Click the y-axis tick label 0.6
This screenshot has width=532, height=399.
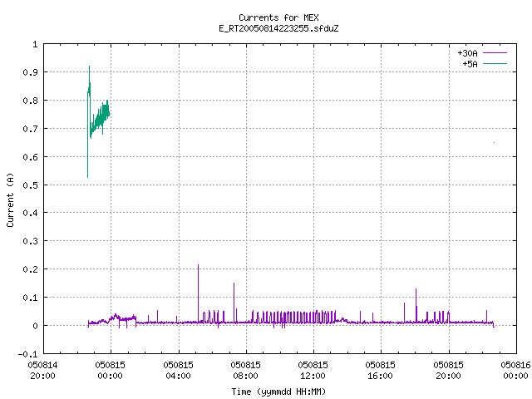tap(30, 157)
